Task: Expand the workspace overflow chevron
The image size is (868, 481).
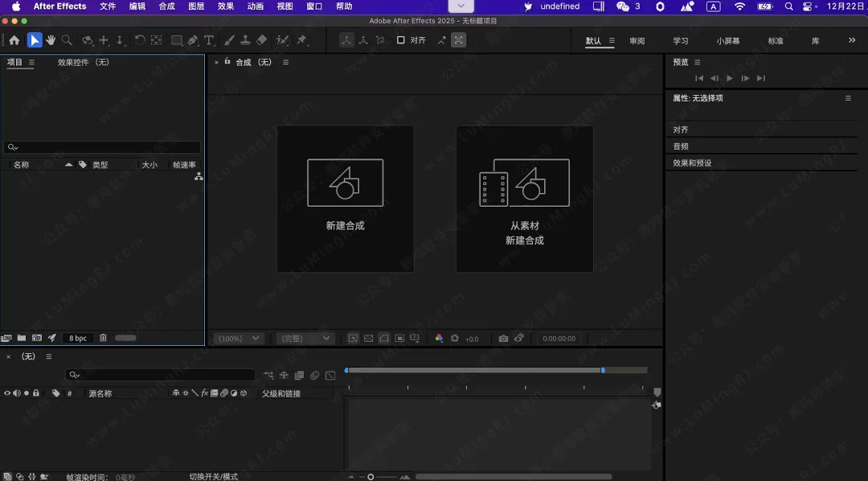Action: [852, 40]
